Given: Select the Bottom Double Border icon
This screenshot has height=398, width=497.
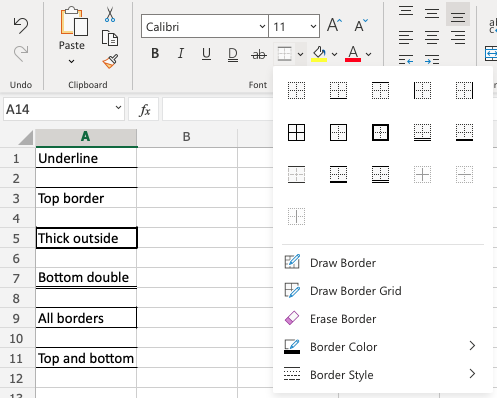Looking at the screenshot, I should 422,132.
